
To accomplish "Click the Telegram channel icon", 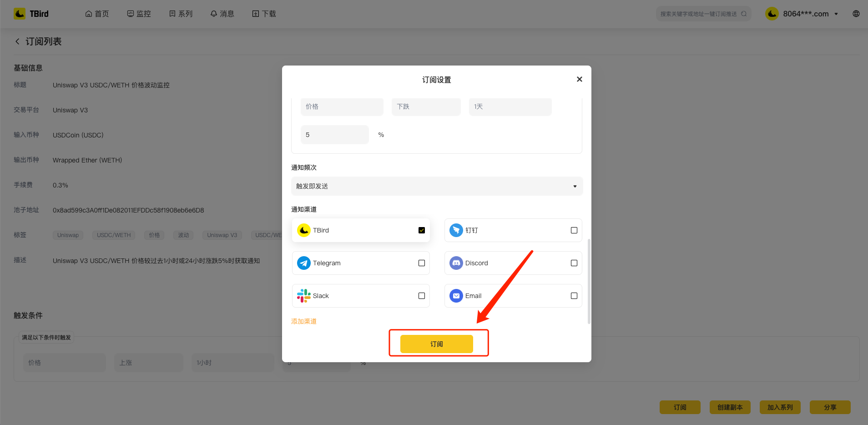I will coord(303,263).
